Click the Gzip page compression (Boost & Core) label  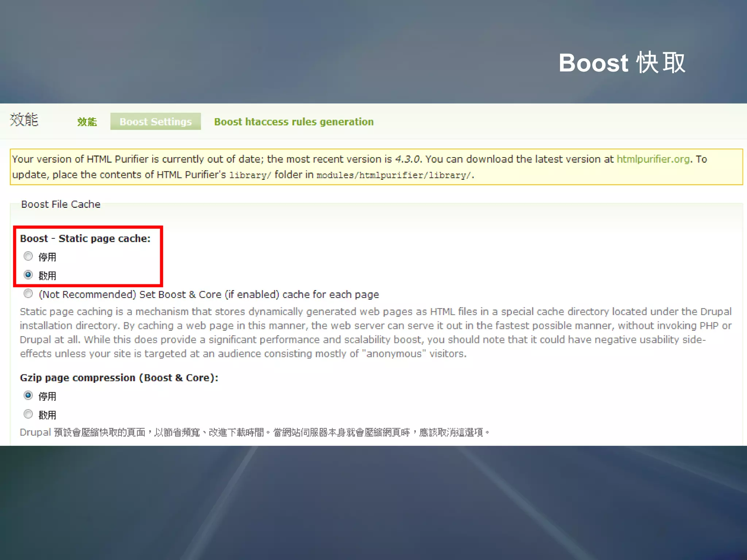click(x=119, y=378)
